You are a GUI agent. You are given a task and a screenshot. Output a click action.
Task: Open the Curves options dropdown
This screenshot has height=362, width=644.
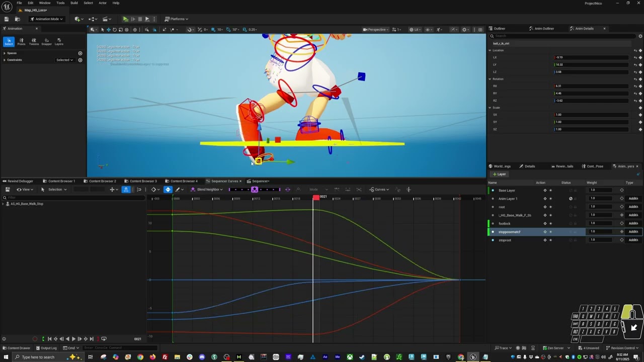tap(379, 190)
